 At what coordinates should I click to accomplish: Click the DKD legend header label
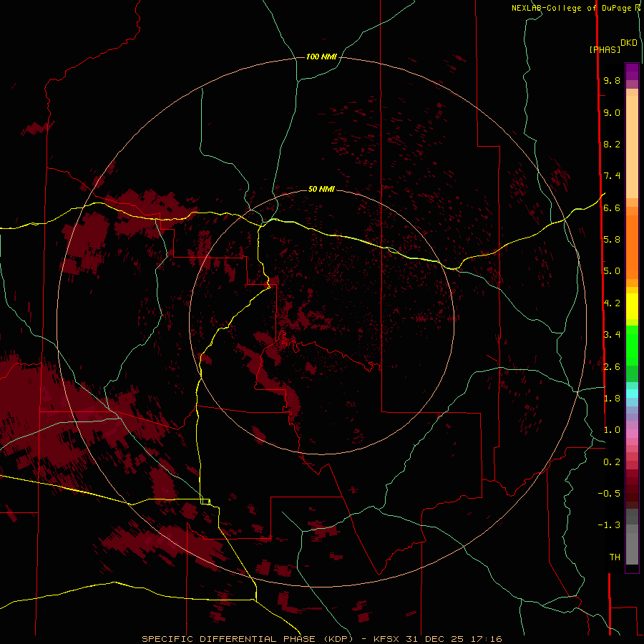[629, 43]
